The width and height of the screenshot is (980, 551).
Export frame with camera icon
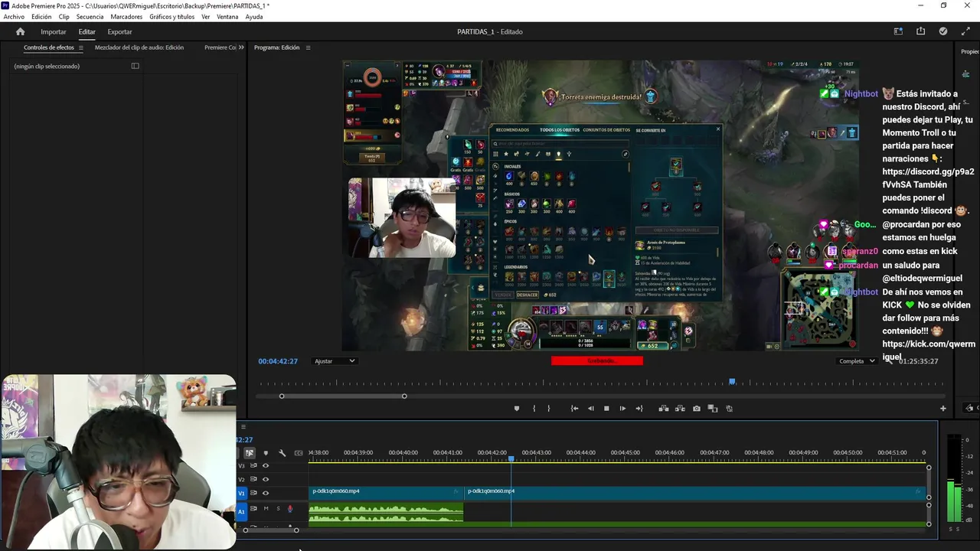point(696,409)
